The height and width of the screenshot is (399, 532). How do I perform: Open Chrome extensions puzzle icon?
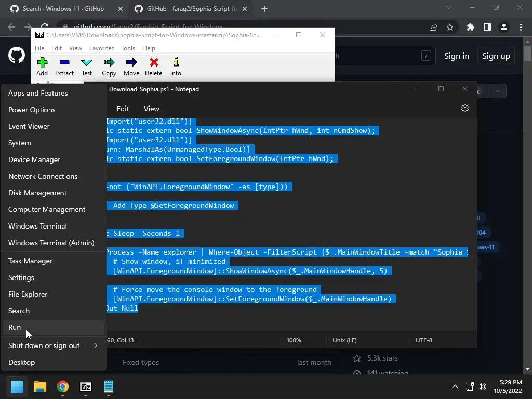pos(470,27)
